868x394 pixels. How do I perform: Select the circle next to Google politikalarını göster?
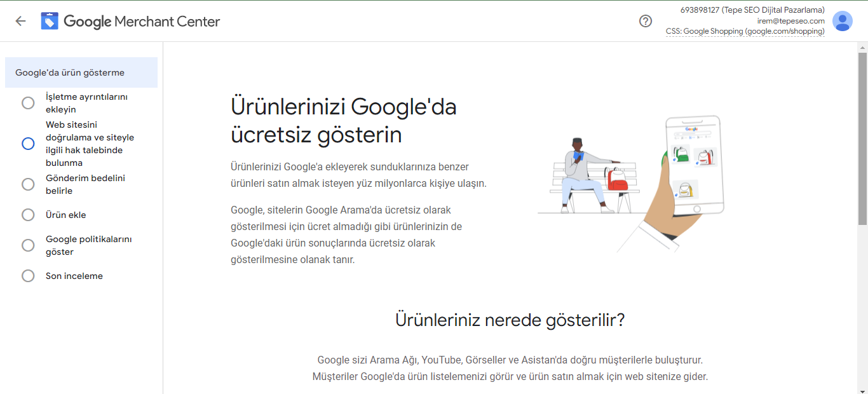pos(28,245)
